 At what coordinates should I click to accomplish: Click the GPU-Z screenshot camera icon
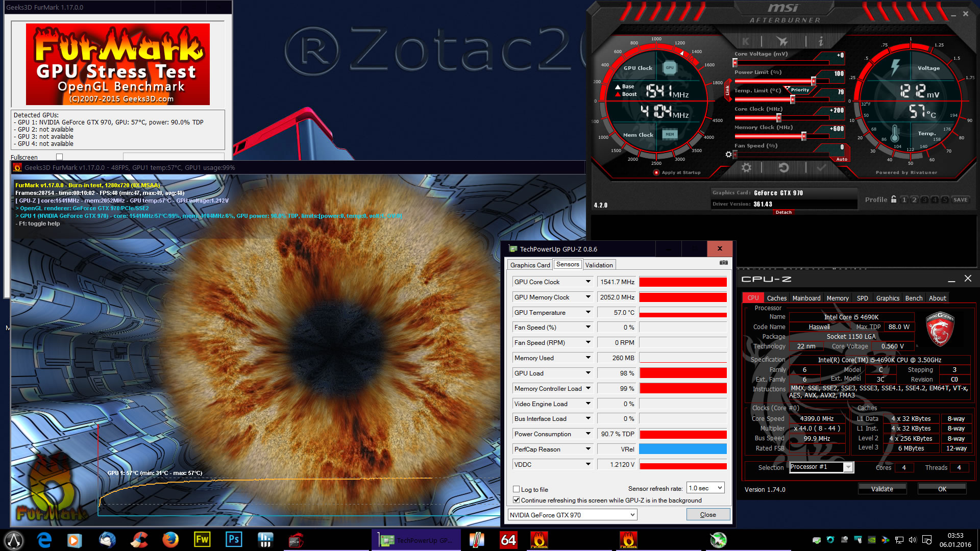(x=724, y=263)
